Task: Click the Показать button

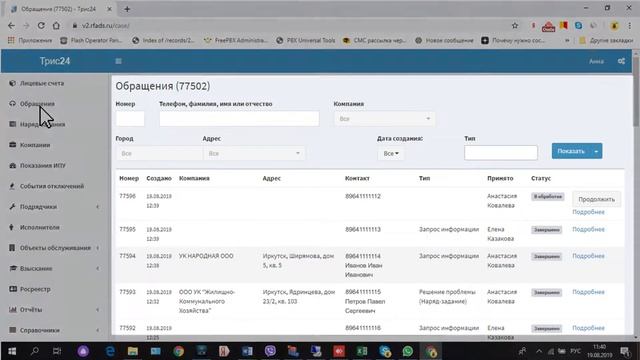Action: pyautogui.click(x=571, y=151)
